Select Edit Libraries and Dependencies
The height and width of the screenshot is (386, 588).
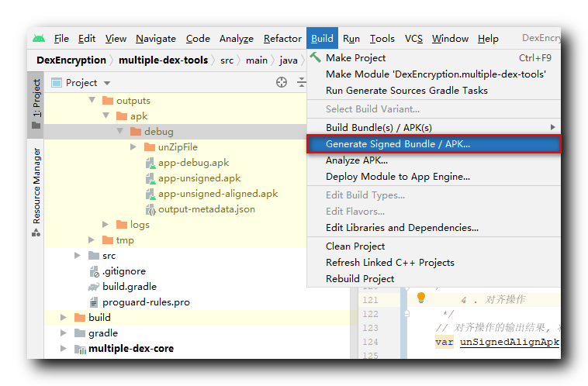[434, 227]
